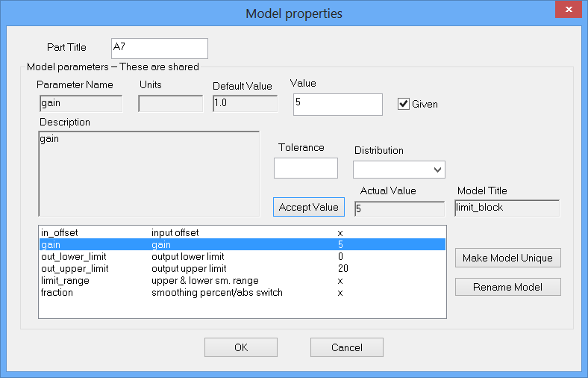Click Make Model Unique button
The image size is (588, 378).
pyautogui.click(x=507, y=258)
